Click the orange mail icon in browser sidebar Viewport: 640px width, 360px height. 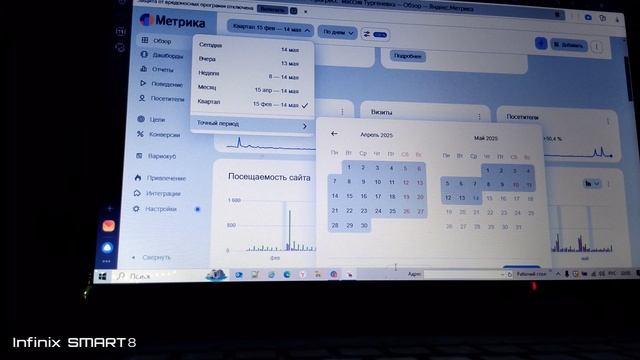pos(108,225)
